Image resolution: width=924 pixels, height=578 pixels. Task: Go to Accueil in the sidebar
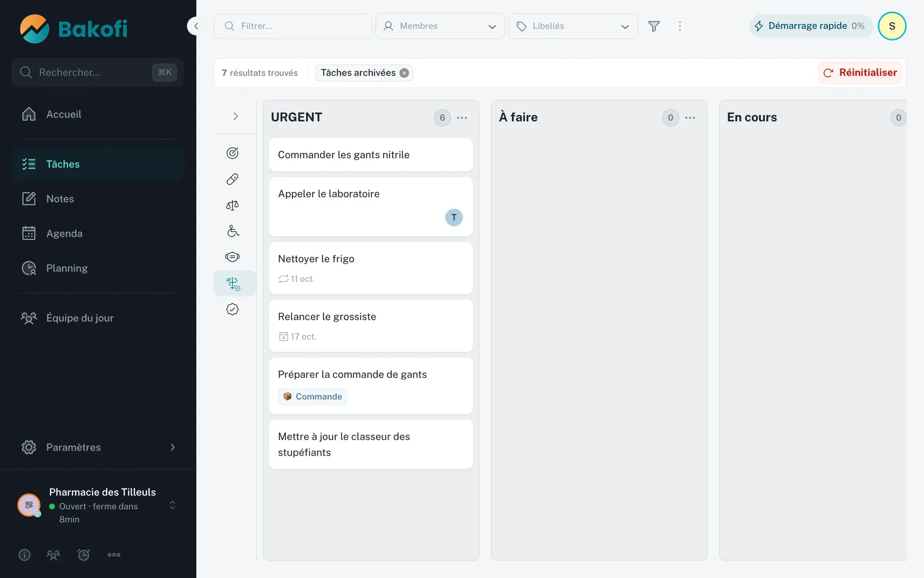click(98, 114)
